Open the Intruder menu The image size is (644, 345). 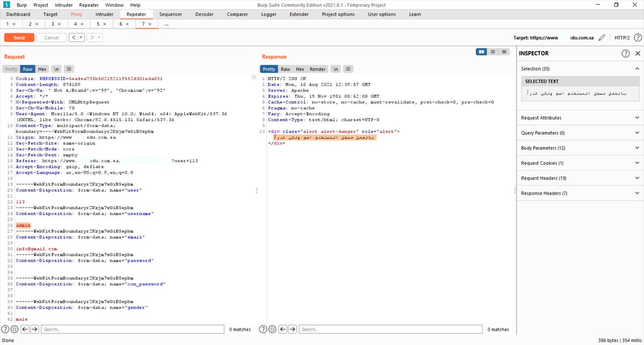click(x=64, y=5)
